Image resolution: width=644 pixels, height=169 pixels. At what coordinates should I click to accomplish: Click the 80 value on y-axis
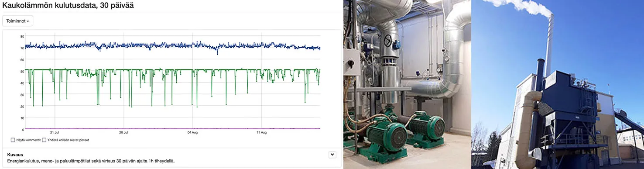[22, 36]
